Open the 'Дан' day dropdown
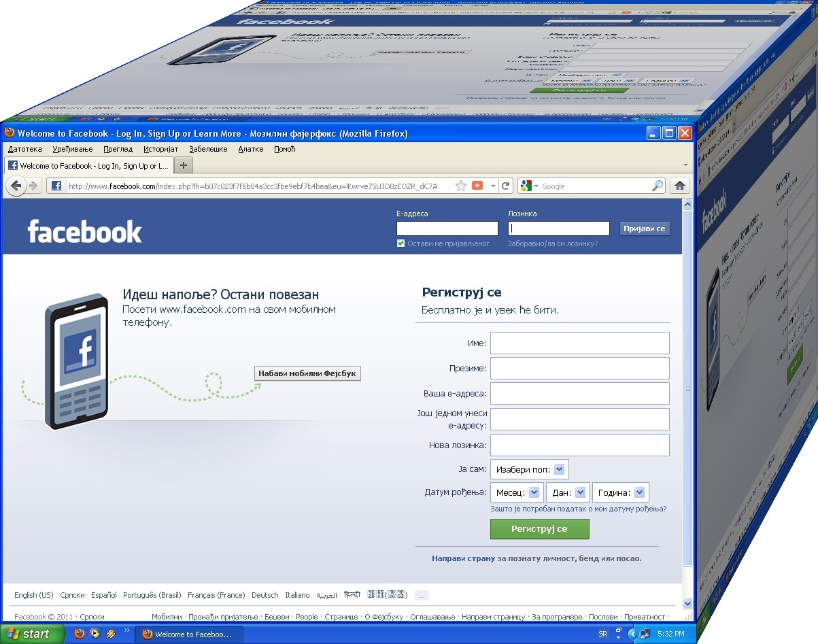The image size is (818, 644). (568, 492)
